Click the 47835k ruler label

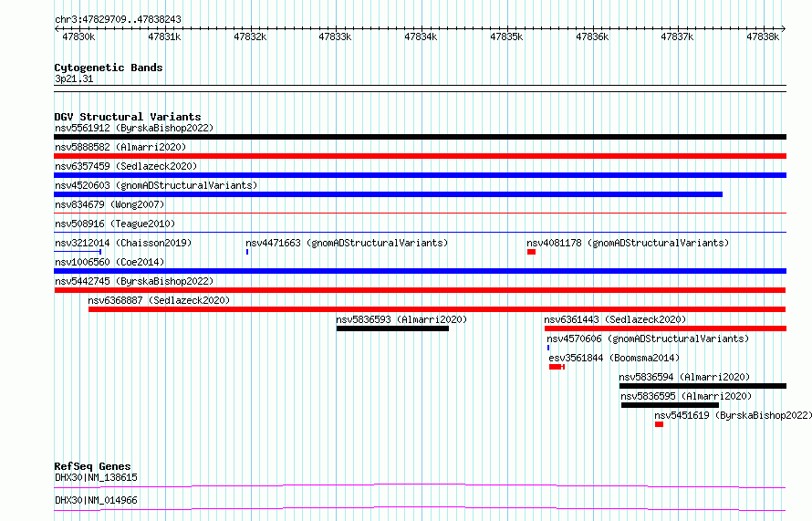506,36
